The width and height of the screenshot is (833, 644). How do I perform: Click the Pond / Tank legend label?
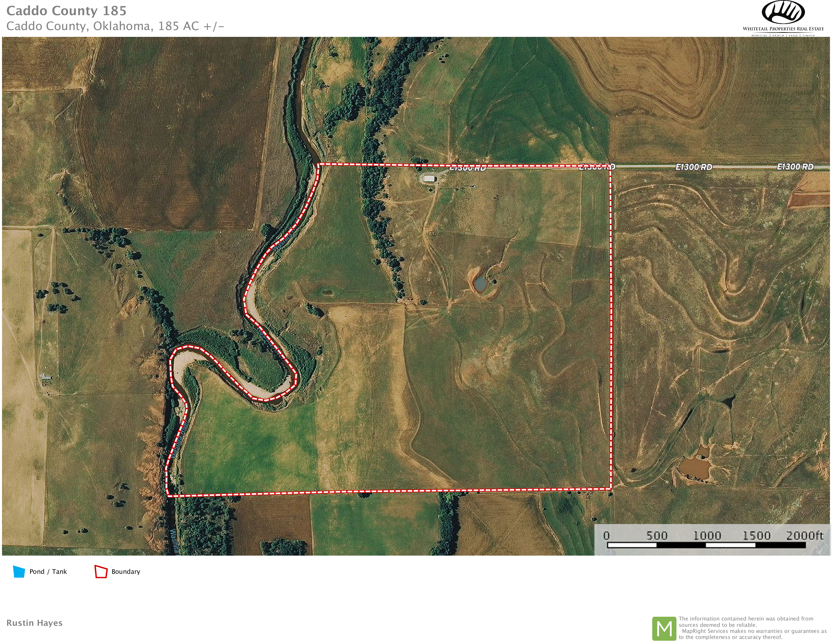[x=48, y=572]
